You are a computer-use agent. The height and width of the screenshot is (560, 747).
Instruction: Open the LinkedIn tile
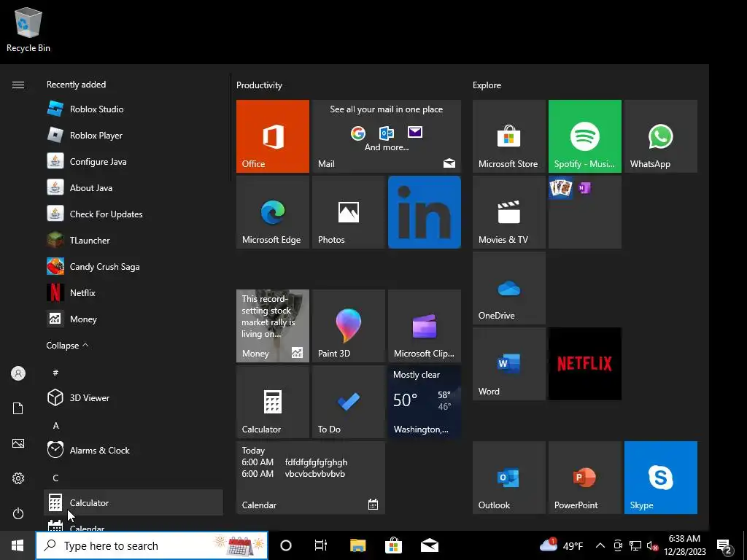point(425,212)
